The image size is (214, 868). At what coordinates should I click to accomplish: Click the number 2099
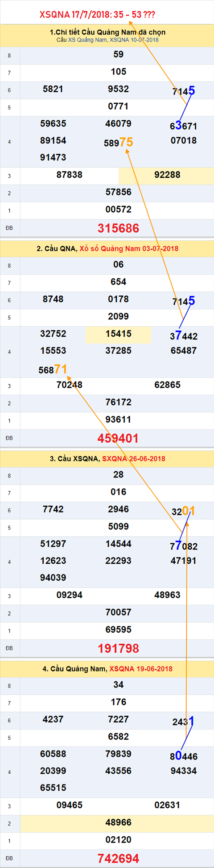click(x=119, y=316)
